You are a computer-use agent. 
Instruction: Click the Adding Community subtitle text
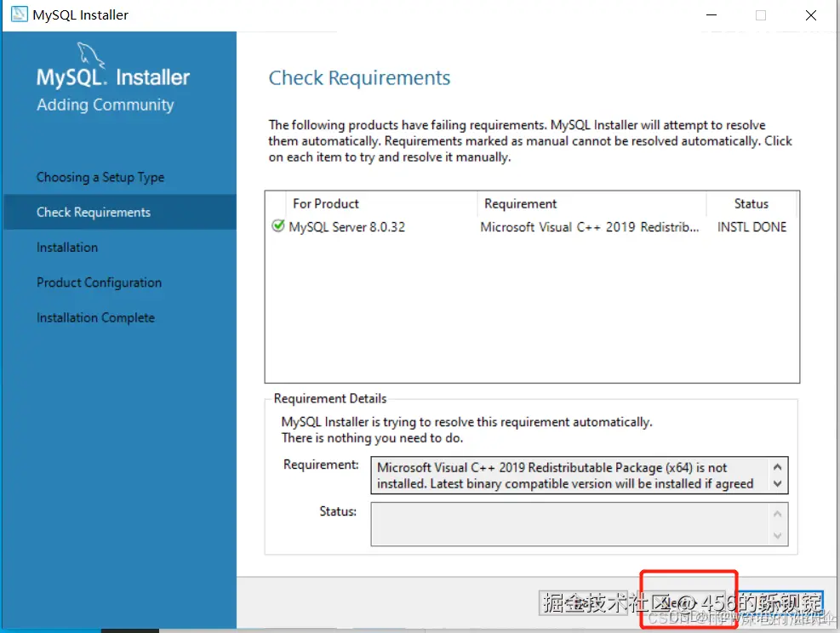[105, 105]
